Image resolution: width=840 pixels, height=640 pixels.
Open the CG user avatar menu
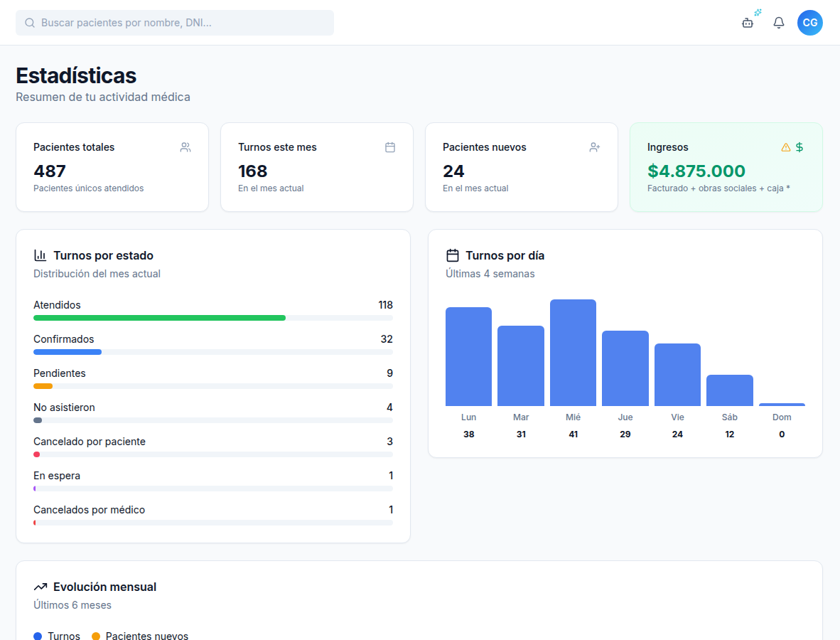(809, 23)
